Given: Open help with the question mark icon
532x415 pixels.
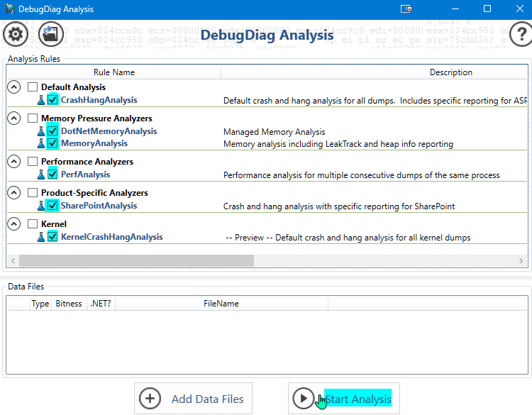Looking at the screenshot, I should click(x=521, y=34).
